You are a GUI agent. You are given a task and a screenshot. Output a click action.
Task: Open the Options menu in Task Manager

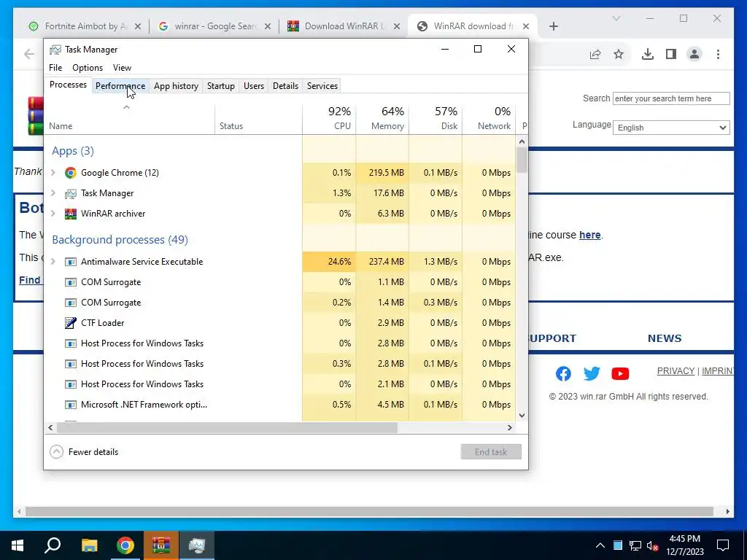coord(88,68)
